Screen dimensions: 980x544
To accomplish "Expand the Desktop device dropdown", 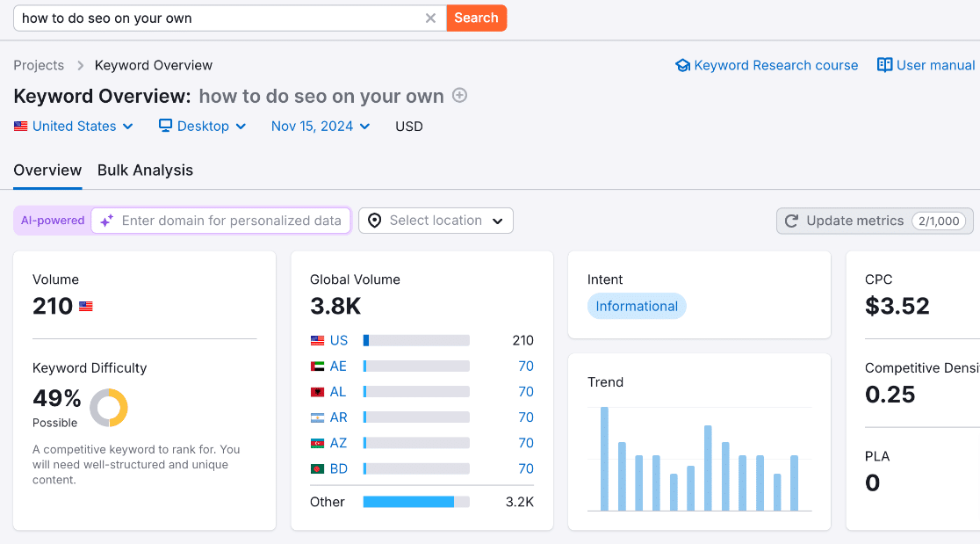I will (x=202, y=126).
